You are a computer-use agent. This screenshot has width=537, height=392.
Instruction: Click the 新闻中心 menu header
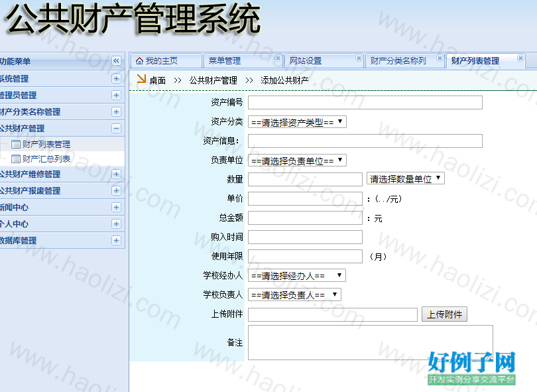tap(62, 208)
